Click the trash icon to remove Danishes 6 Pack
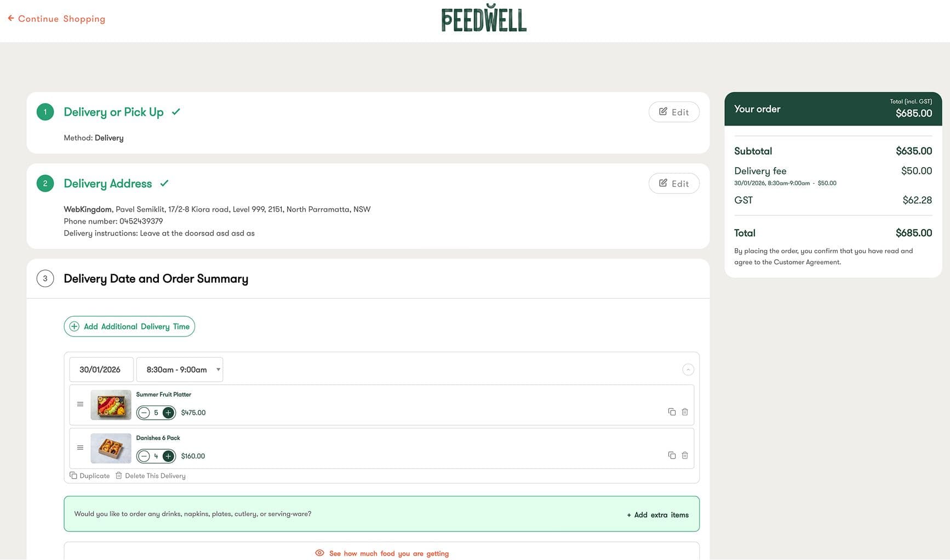The width and height of the screenshot is (950, 560). tap(685, 455)
